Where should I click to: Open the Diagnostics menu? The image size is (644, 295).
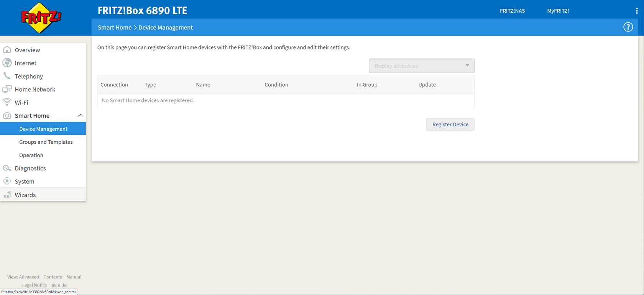coord(30,168)
